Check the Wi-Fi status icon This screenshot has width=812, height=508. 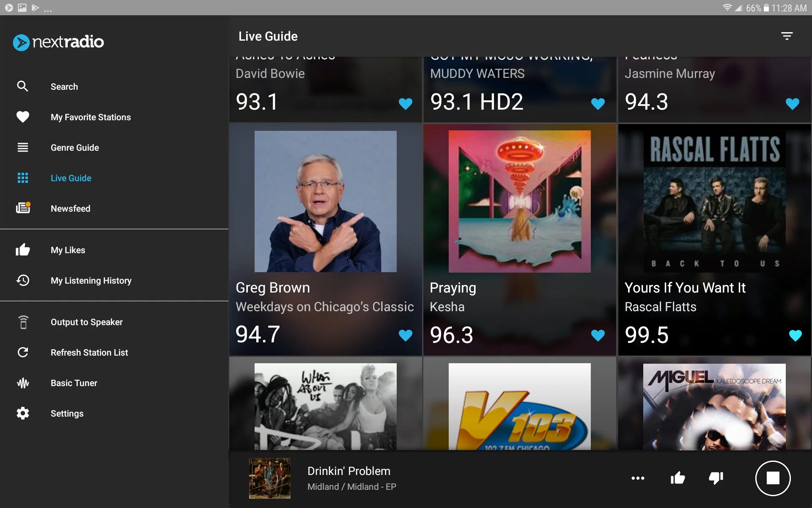(727, 8)
